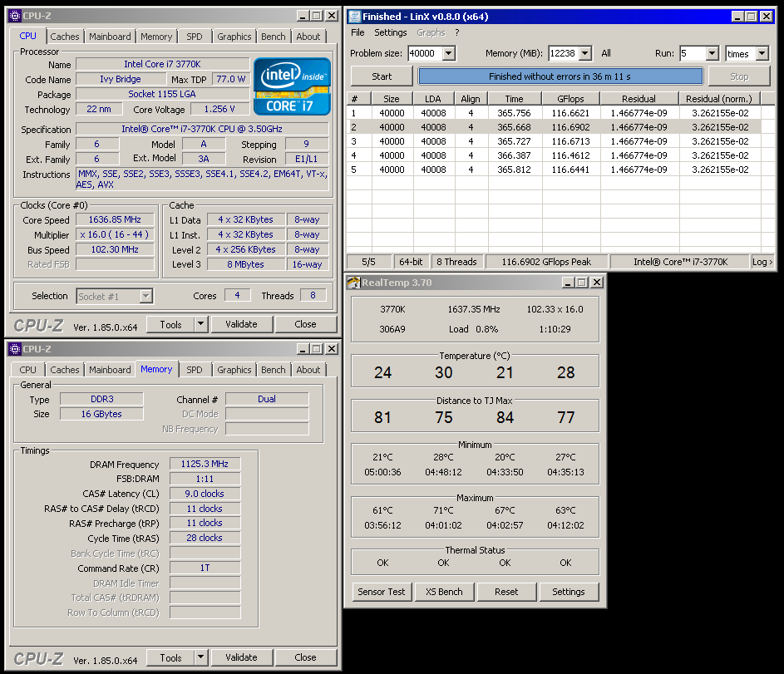Click the LinX title bar app icon
784x674 pixels.
354,17
